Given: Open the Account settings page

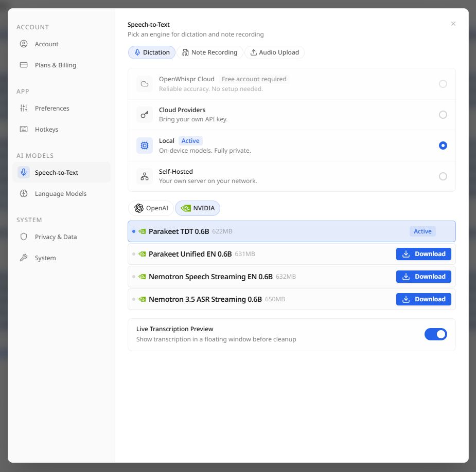Looking at the screenshot, I should pyautogui.click(x=61, y=44).
